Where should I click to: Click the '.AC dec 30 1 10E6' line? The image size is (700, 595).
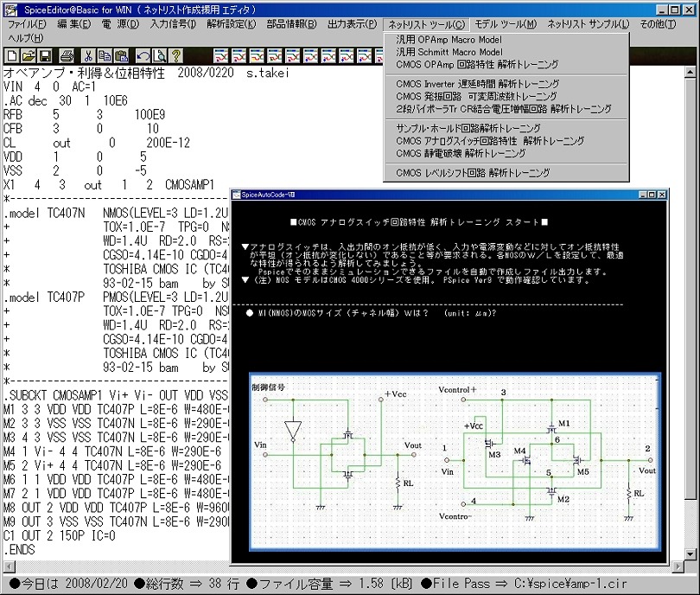click(66, 101)
